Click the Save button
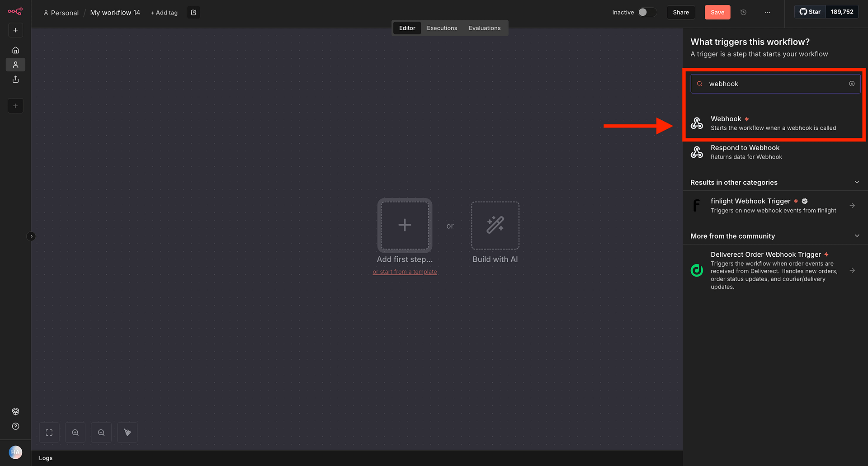This screenshot has width=868, height=466. [x=717, y=12]
